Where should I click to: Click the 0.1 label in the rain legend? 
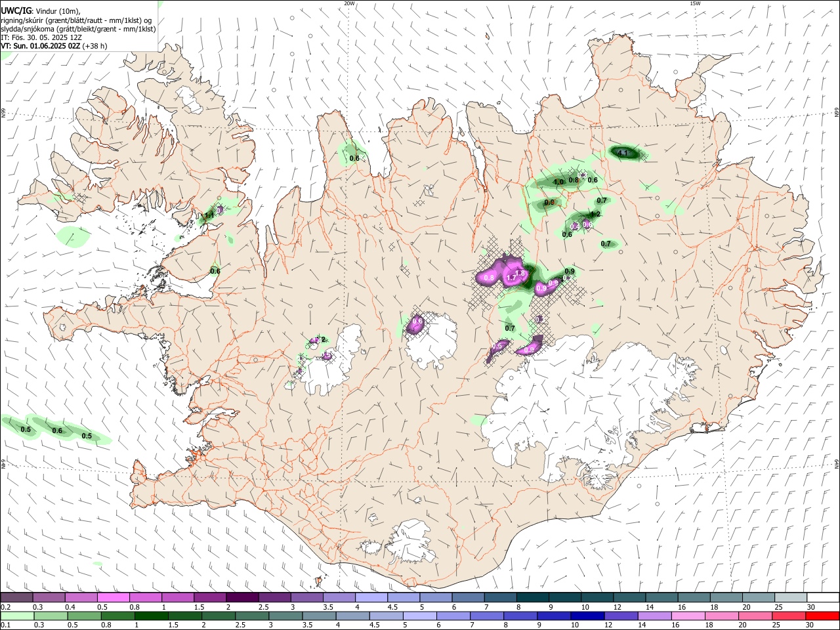click(x=5, y=625)
